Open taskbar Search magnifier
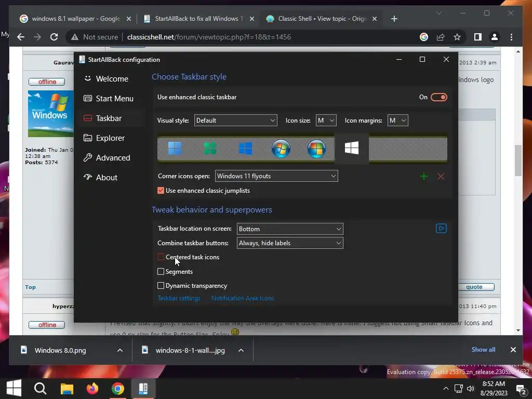 tap(40, 388)
